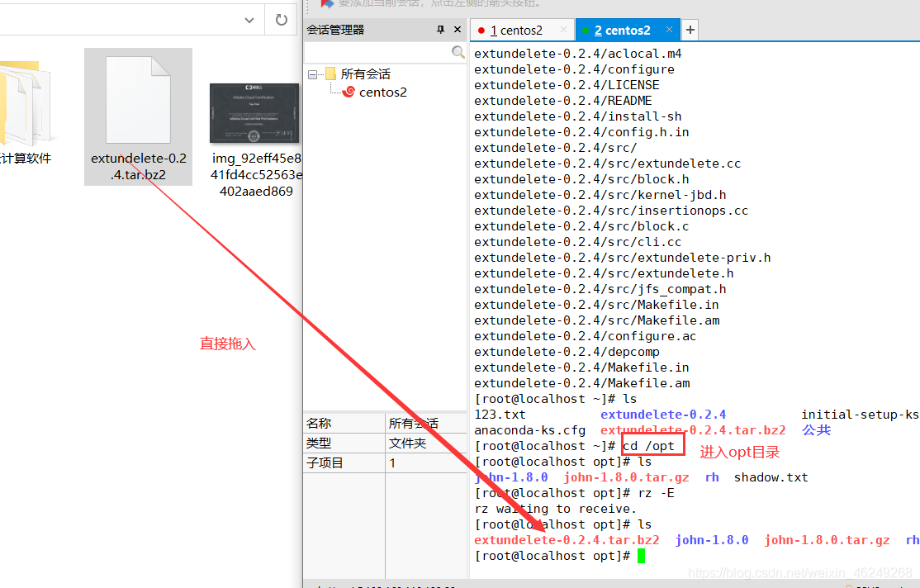Click '123.txt' in terminal output
The height and width of the screenshot is (588, 920).
[500, 415]
